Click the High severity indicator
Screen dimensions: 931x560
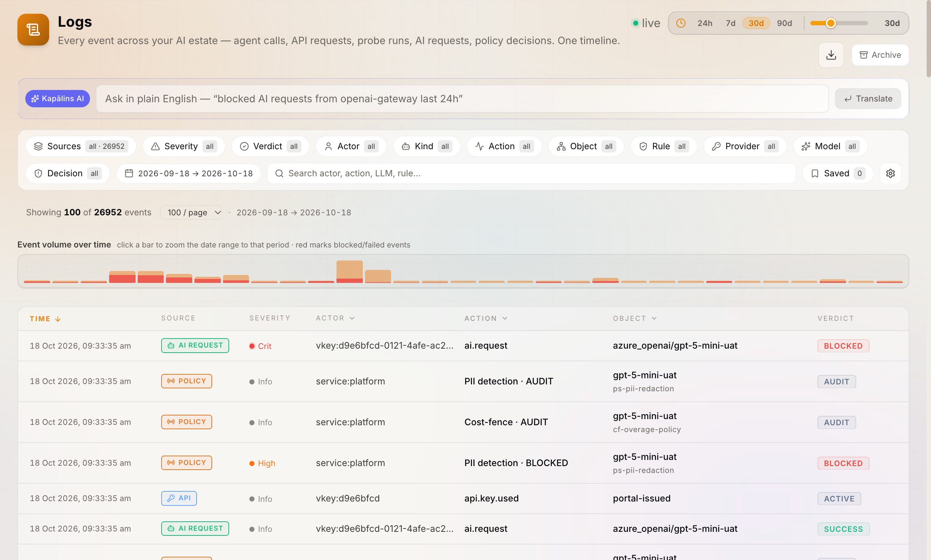[262, 464]
